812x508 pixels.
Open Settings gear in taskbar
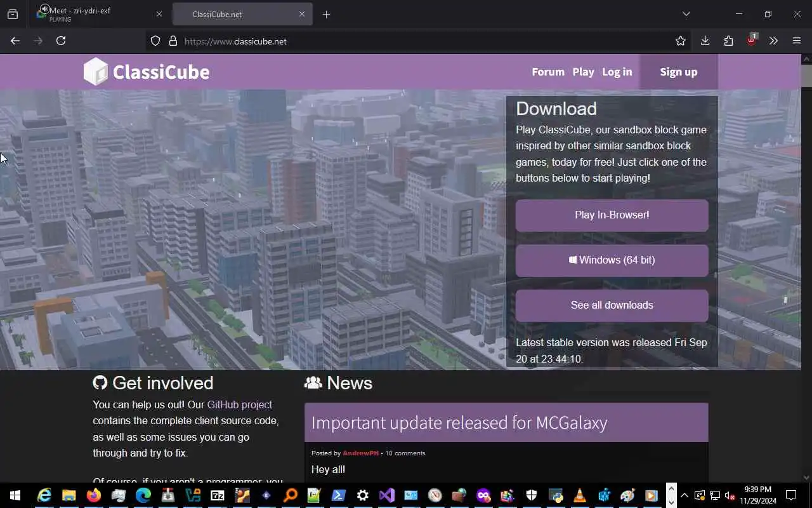[363, 495]
